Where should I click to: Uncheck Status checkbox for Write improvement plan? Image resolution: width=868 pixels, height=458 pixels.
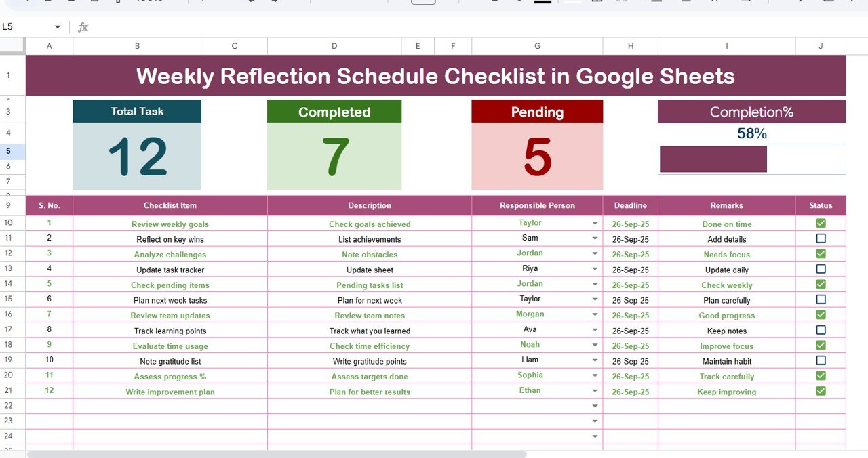click(x=821, y=391)
